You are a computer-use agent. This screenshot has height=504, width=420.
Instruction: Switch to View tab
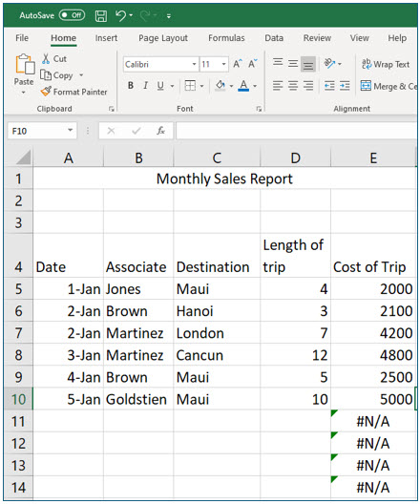pos(359,38)
